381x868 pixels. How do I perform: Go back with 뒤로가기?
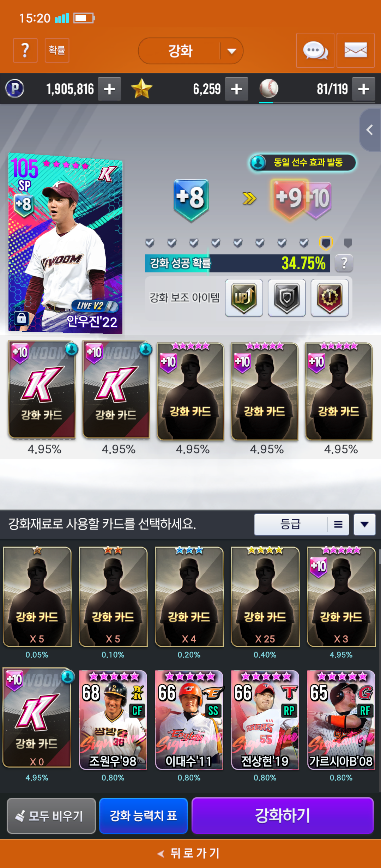pyautogui.click(x=190, y=853)
